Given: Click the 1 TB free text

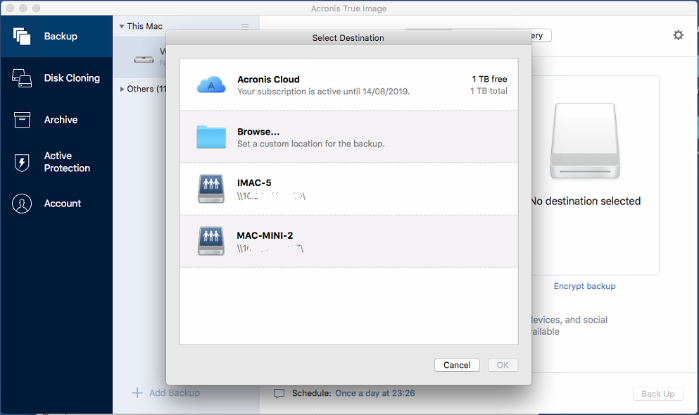Looking at the screenshot, I should coord(489,79).
